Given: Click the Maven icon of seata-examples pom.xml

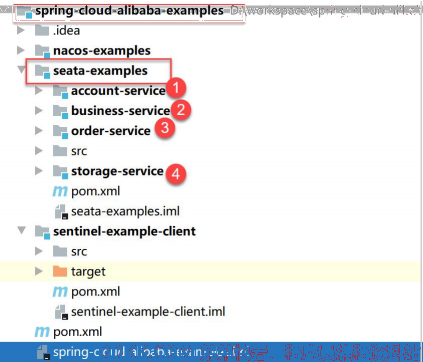Looking at the screenshot, I should point(60,191).
